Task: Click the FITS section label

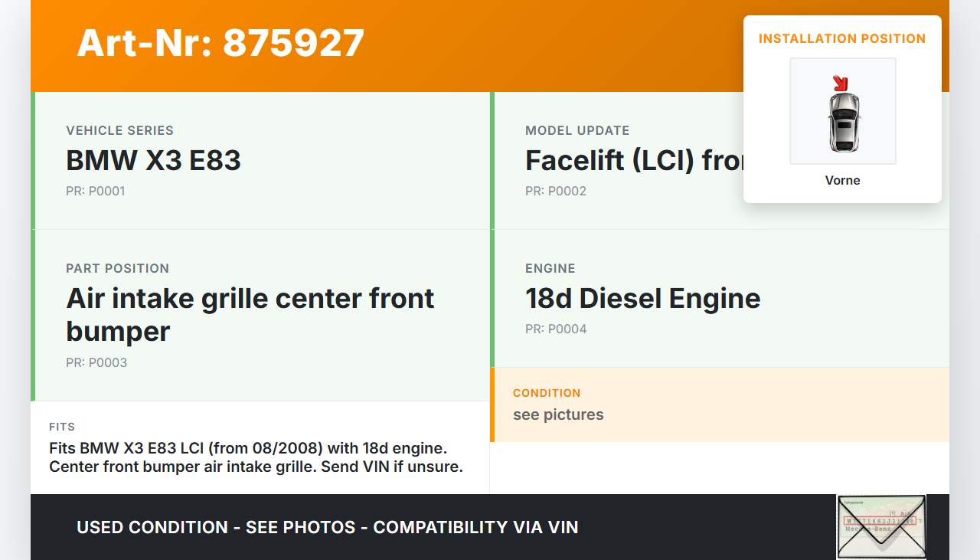Action: [62, 427]
